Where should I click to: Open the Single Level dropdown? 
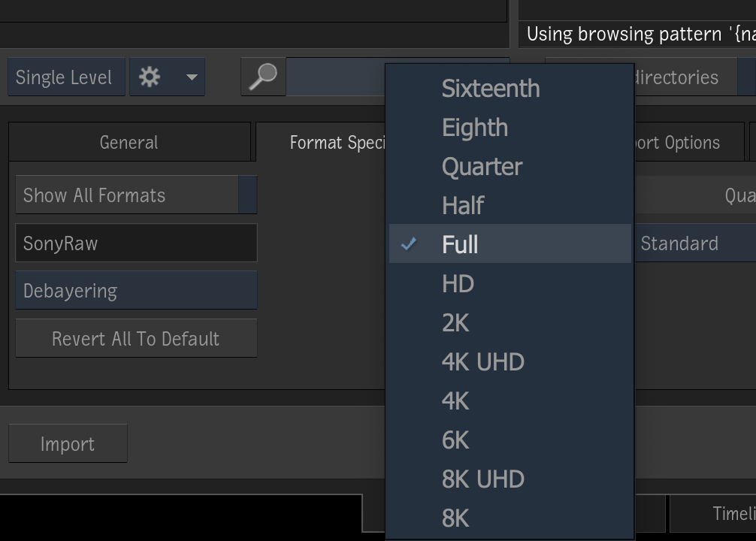pyautogui.click(x=65, y=77)
